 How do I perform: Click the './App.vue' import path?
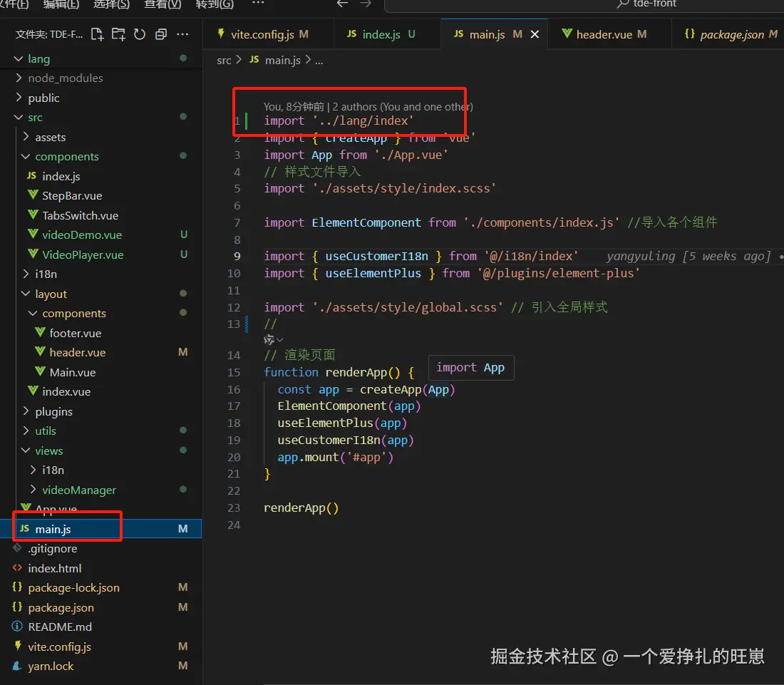point(411,155)
